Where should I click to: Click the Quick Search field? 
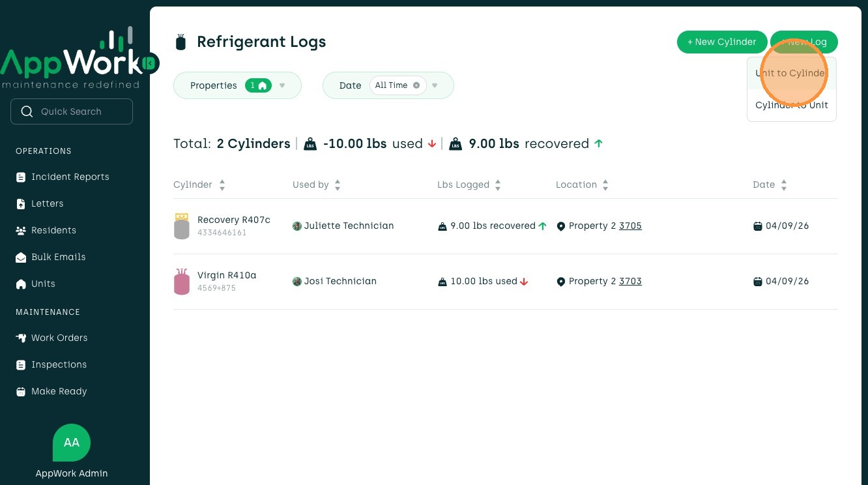point(72,111)
